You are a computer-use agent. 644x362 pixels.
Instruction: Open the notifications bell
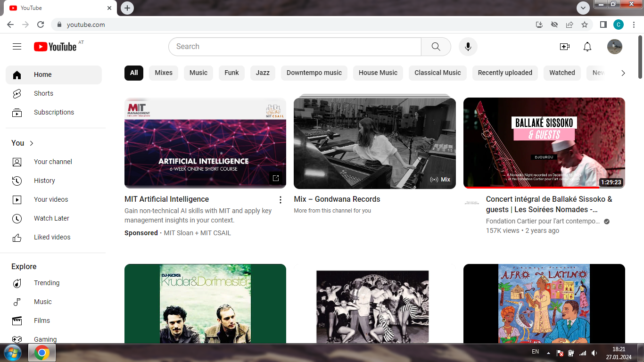(x=587, y=47)
